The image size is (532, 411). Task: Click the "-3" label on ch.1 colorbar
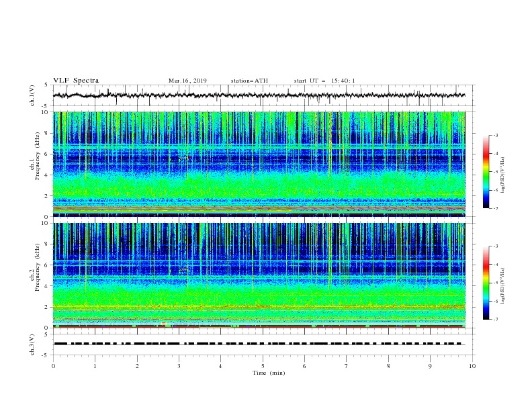coord(495,135)
